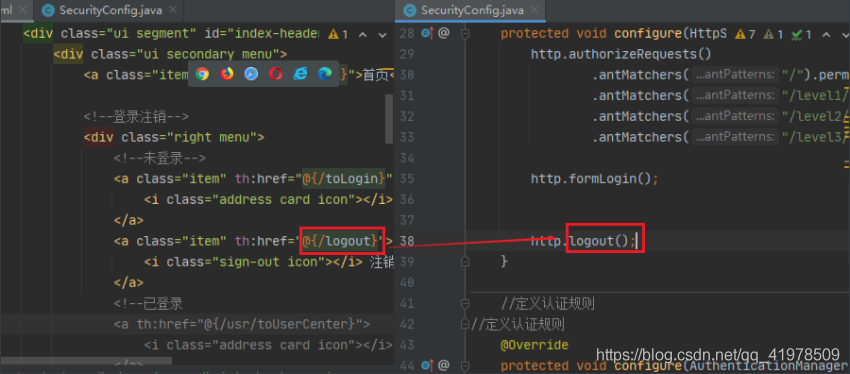
Task: Click override gutter icon on line 28
Action: click(427, 33)
